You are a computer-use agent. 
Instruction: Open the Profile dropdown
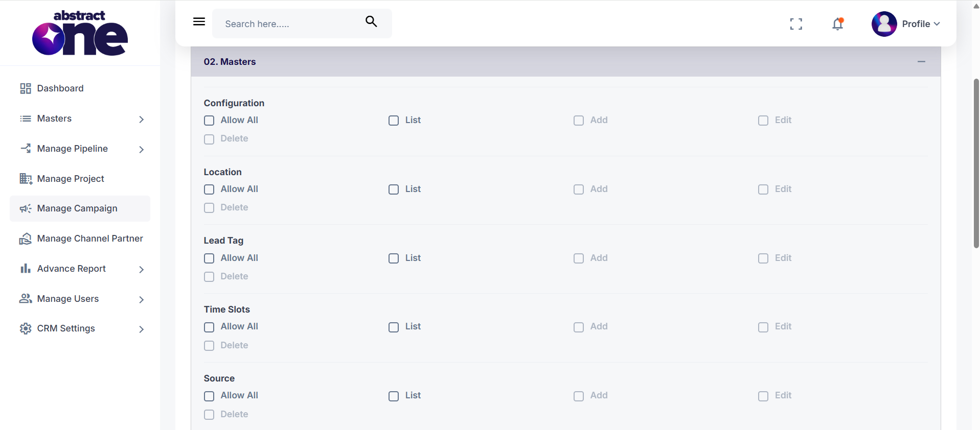click(921, 24)
